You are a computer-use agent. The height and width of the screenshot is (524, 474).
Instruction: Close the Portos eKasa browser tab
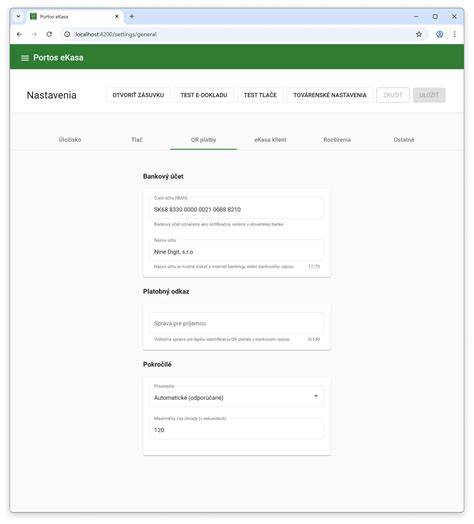(x=117, y=16)
